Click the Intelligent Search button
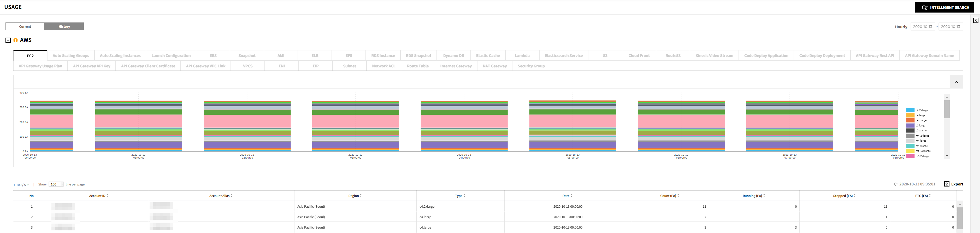Viewport: 980px width, 233px height. point(944,7)
